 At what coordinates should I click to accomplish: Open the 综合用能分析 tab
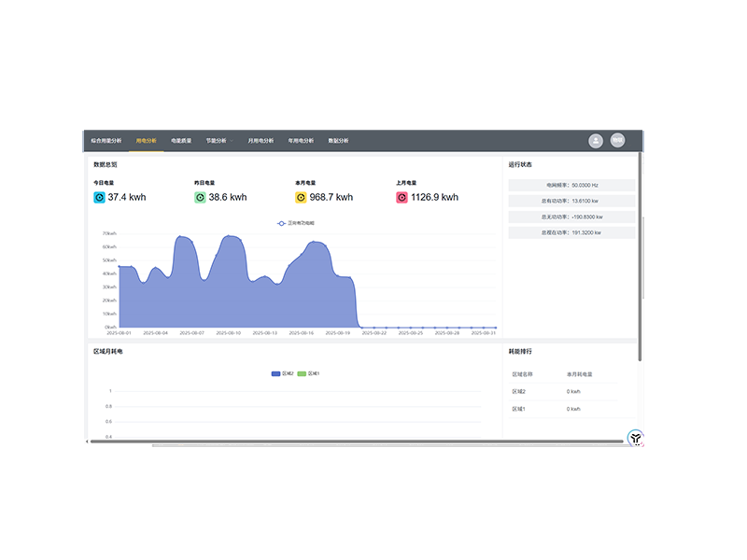coord(106,141)
